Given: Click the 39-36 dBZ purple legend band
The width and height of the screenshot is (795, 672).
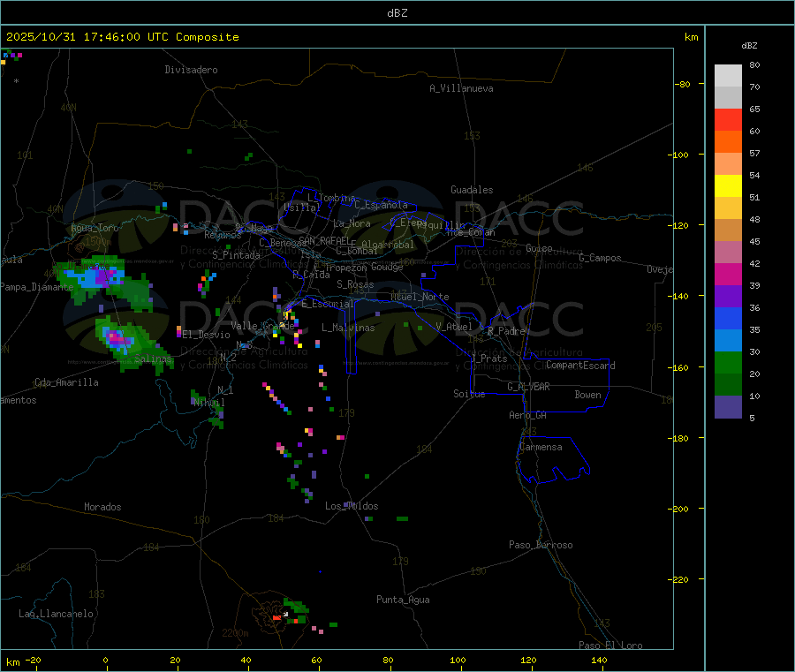Looking at the screenshot, I should [728, 297].
